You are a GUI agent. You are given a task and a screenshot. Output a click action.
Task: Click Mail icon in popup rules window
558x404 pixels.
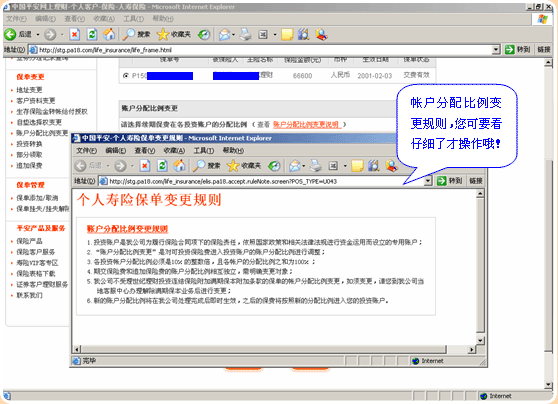coord(295,166)
